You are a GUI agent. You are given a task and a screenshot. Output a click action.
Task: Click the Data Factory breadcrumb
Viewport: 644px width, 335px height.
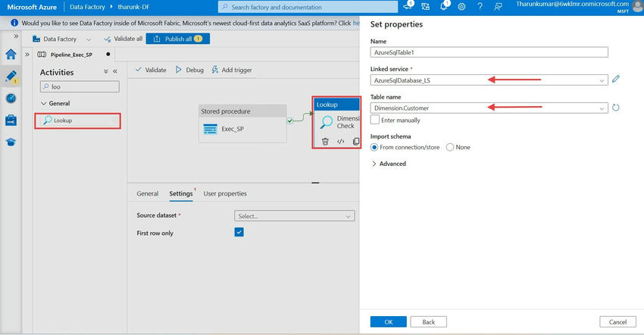click(x=87, y=7)
